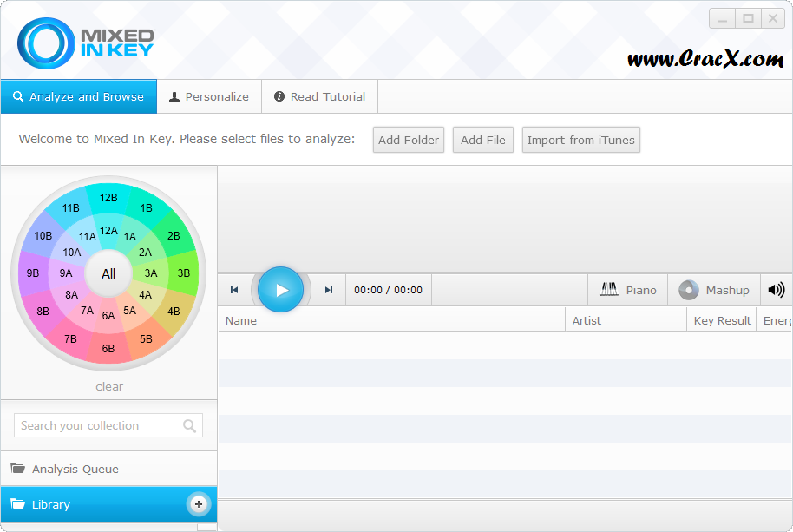
Task: Filter by key 7A on wheel
Action: point(87,311)
